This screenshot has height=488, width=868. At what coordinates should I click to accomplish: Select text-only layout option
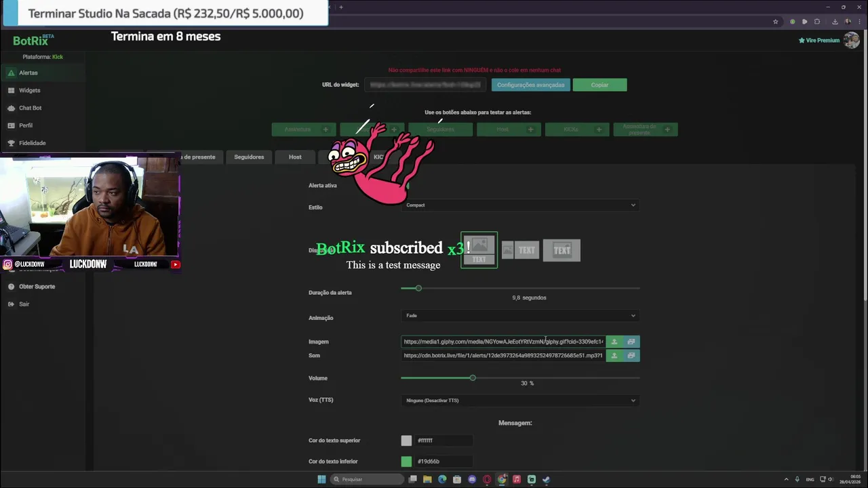point(561,250)
